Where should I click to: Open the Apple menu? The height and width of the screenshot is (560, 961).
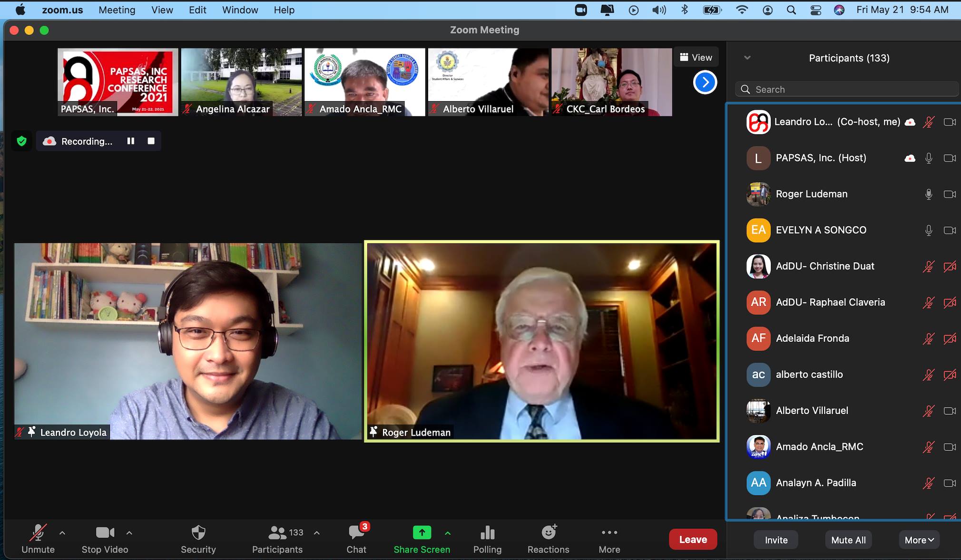20,10
